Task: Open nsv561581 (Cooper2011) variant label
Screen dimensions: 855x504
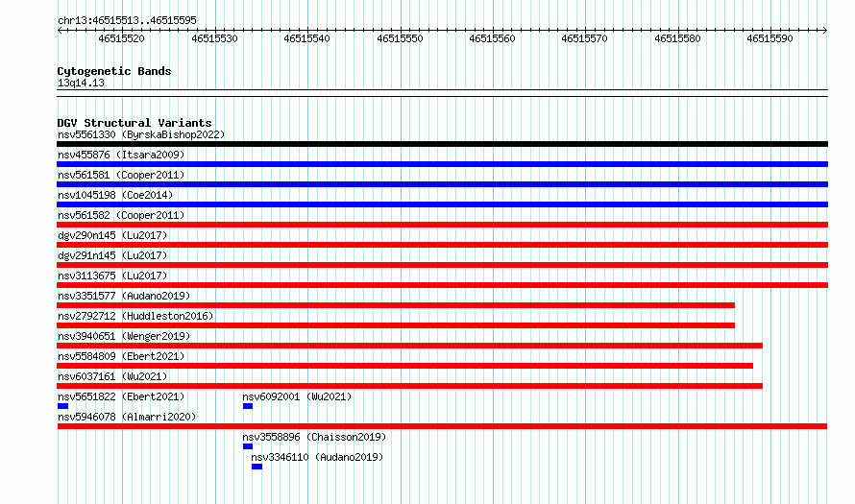Action: pyautogui.click(x=121, y=175)
